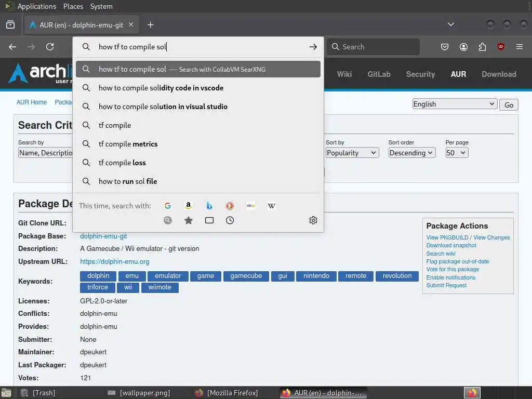The width and height of the screenshot is (532, 399).
Task: Choose suggestion solidity code in vscode
Action: click(x=198, y=88)
